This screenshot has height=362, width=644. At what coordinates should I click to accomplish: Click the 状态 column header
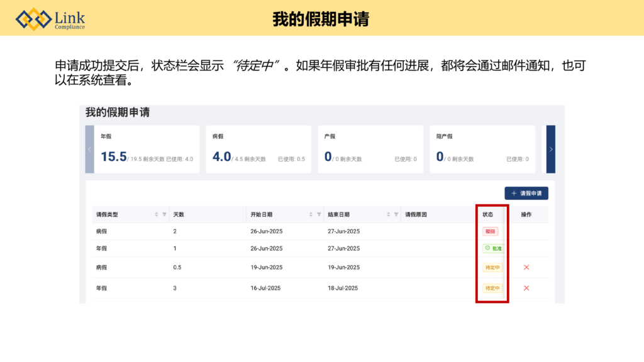tap(488, 215)
